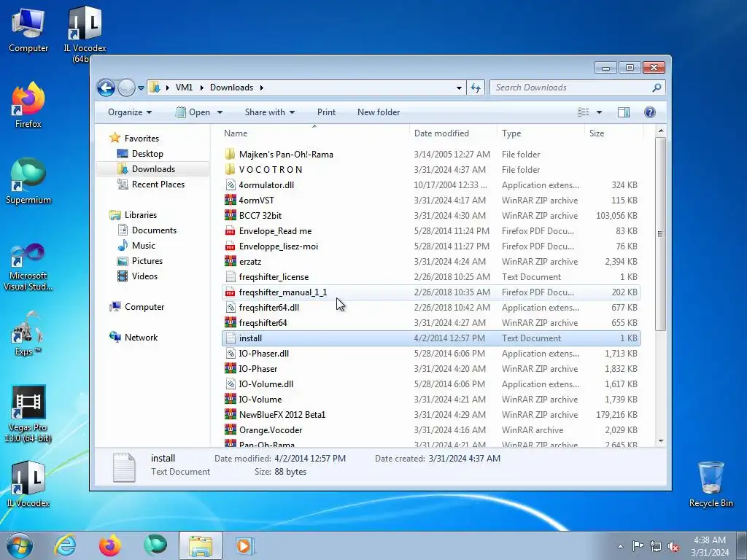Select the Vegas Pro 13.0 desktop shortcut
This screenshot has height=560, width=747.
coord(28,414)
